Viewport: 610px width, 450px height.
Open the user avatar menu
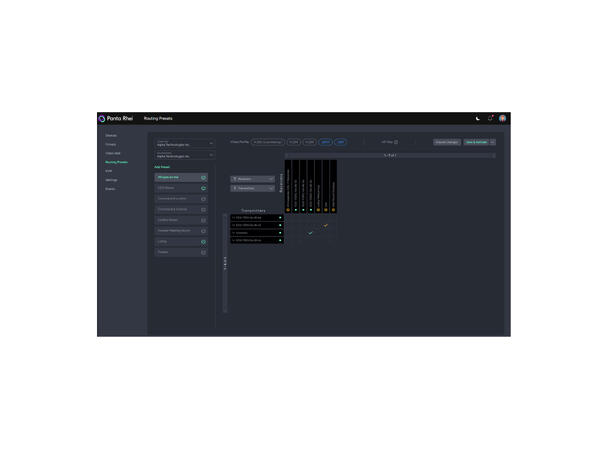click(503, 118)
